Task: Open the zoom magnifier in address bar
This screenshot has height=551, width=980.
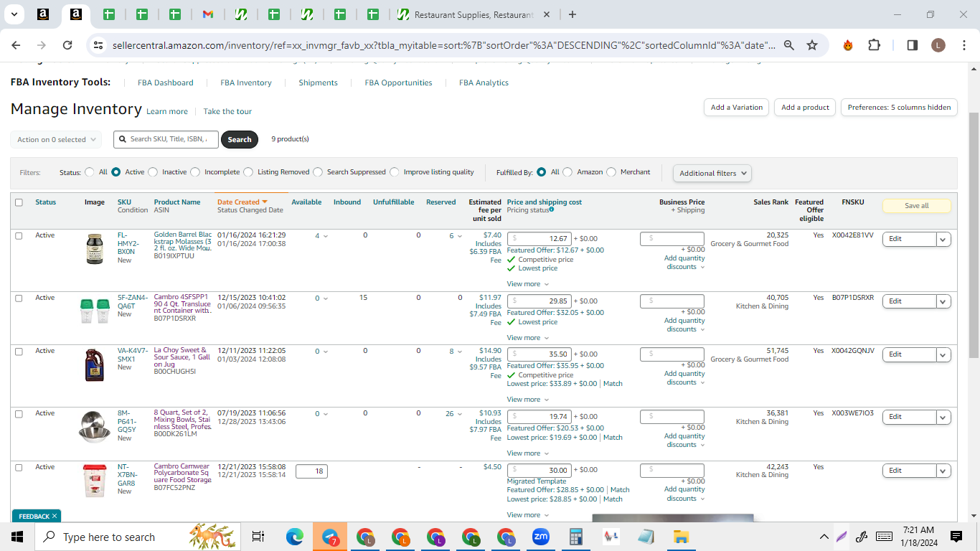Action: (x=789, y=45)
